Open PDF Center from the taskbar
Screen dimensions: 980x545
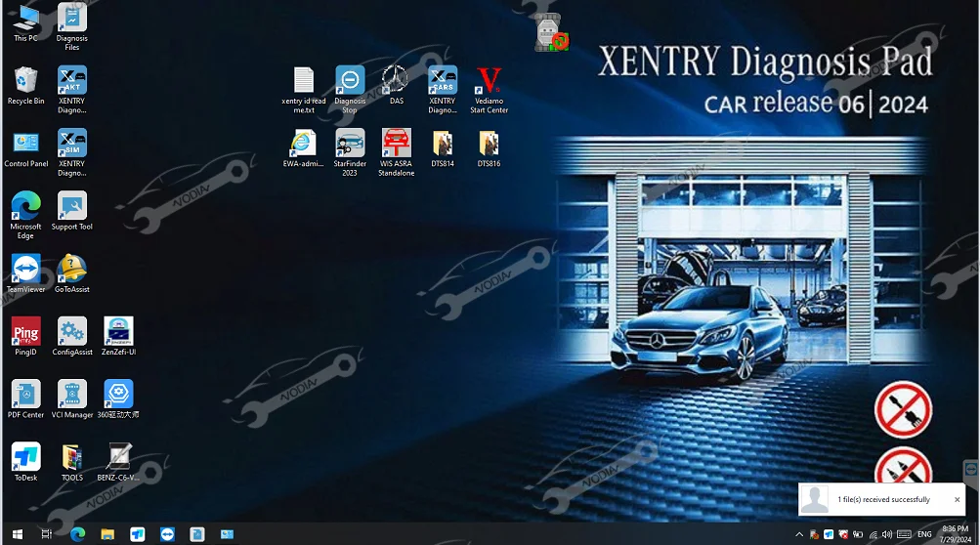point(197,534)
